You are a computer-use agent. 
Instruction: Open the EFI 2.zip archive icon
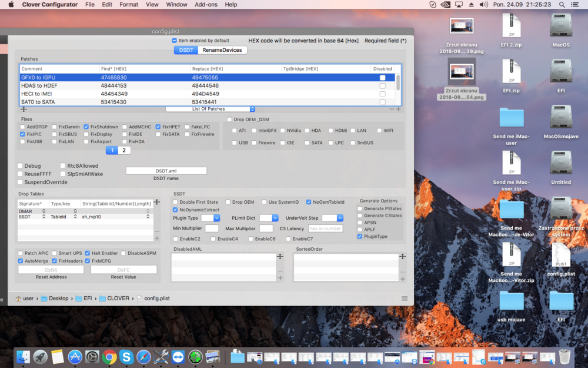(x=511, y=26)
